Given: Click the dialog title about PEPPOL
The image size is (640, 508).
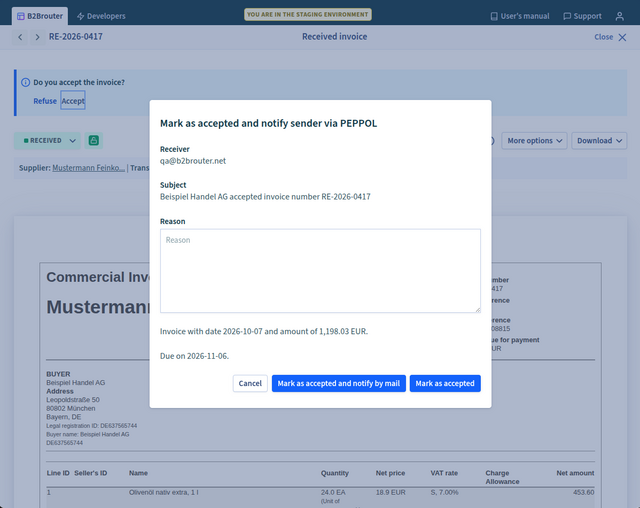Looking at the screenshot, I should [x=268, y=123].
